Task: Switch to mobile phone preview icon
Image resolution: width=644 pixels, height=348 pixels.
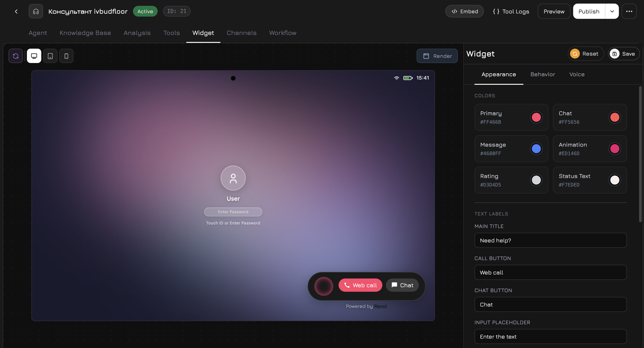Action: coord(66,56)
